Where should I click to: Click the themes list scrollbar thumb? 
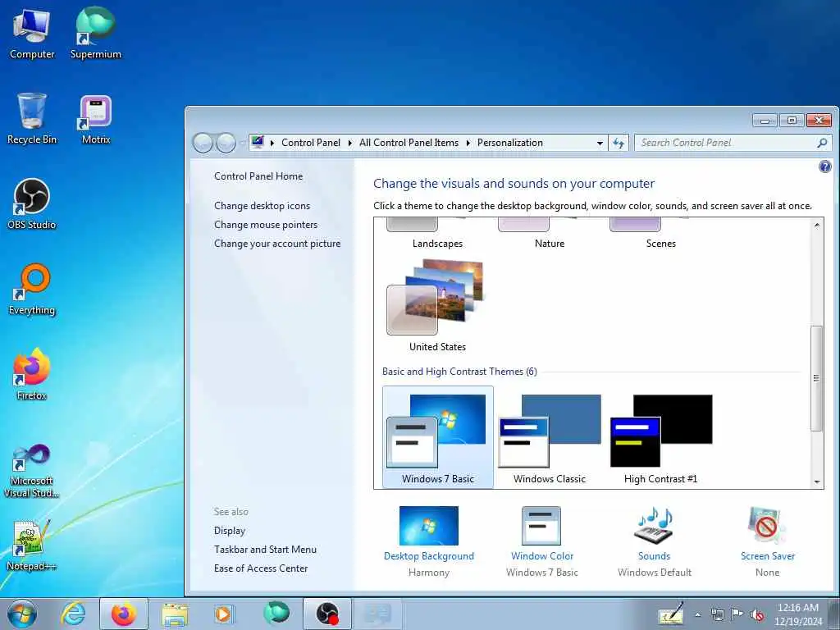click(x=816, y=378)
